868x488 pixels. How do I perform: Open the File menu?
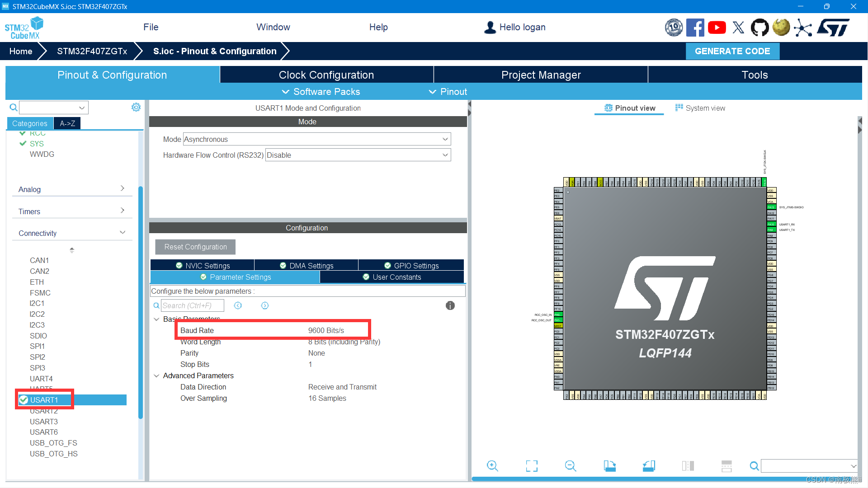pyautogui.click(x=151, y=27)
